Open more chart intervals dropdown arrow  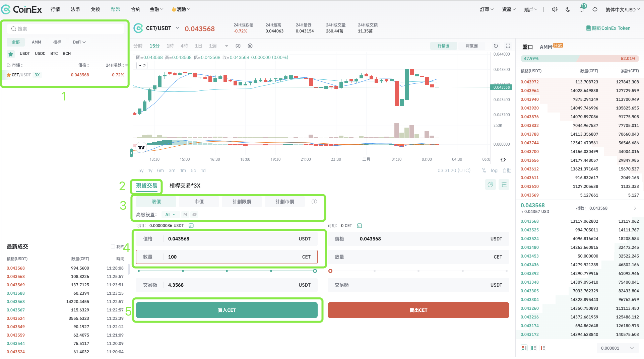pyautogui.click(x=227, y=46)
